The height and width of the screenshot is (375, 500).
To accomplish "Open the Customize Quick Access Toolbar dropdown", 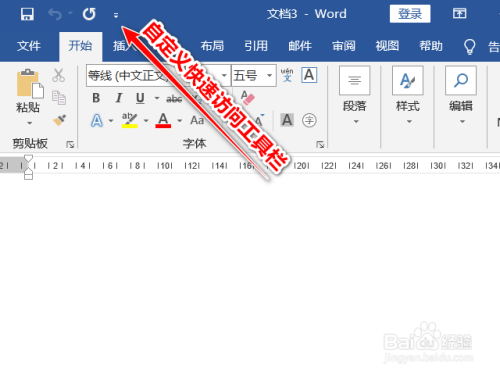I will tap(116, 15).
